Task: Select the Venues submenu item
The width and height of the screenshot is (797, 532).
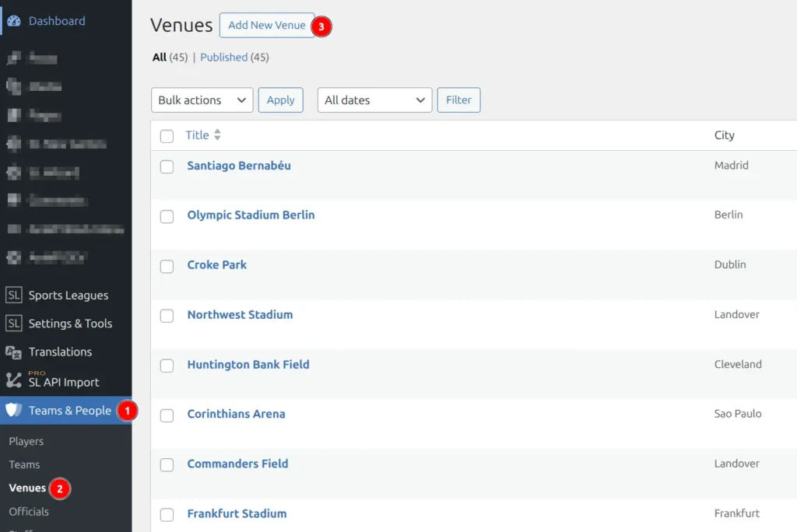Action: tap(27, 488)
